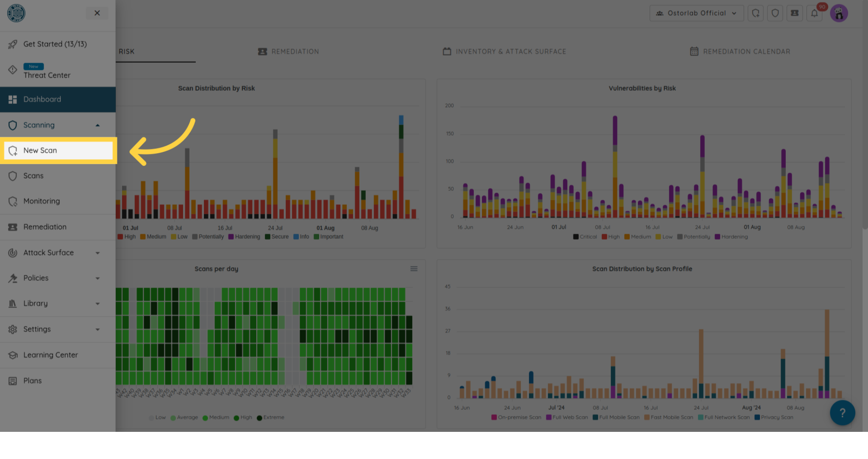
Task: Toggle Privacy Scan in Scan Profile legend
Action: [x=774, y=417]
